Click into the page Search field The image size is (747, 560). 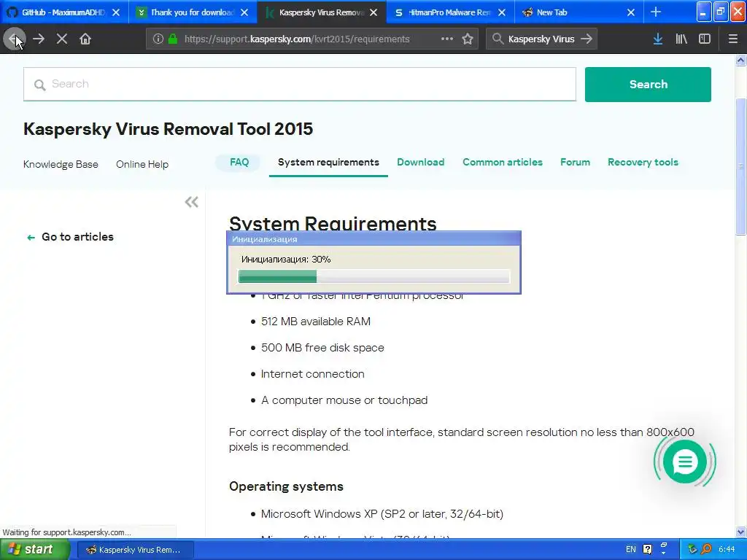(x=300, y=85)
